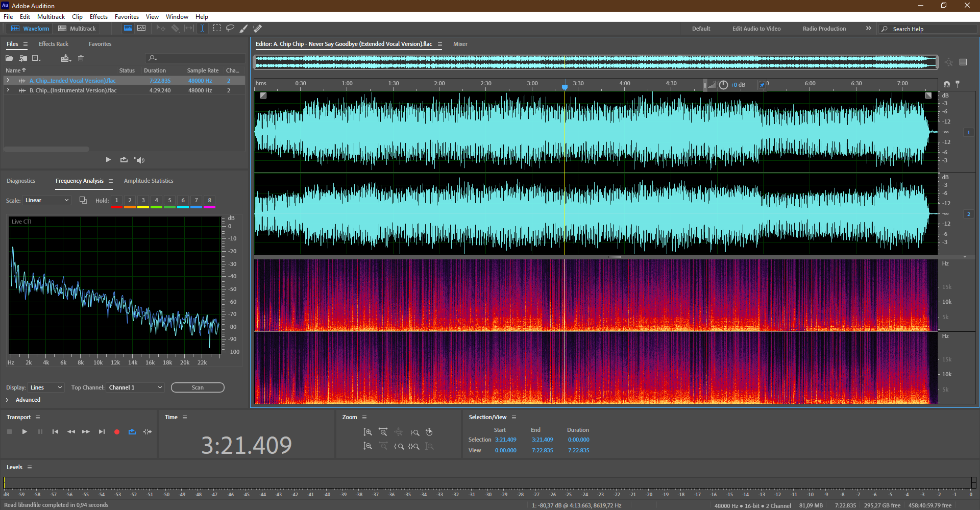Switch to the Amplitude Statistics tab
Image resolution: width=980 pixels, height=510 pixels.
(149, 181)
